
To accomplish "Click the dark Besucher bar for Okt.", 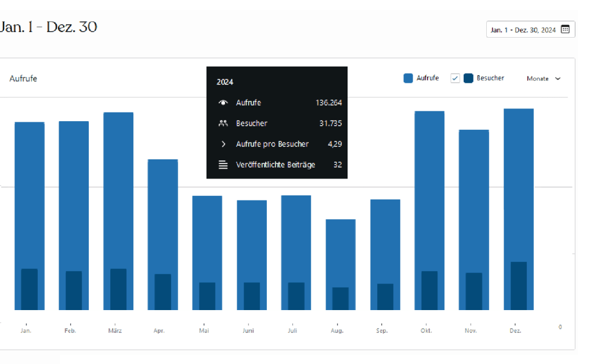I will click(x=429, y=290).
